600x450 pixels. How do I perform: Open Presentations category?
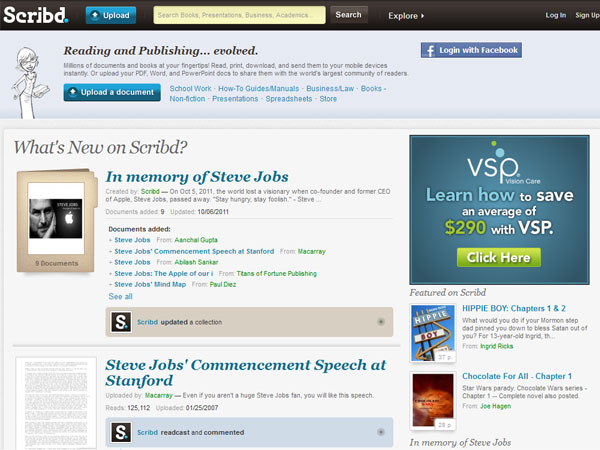click(x=235, y=99)
